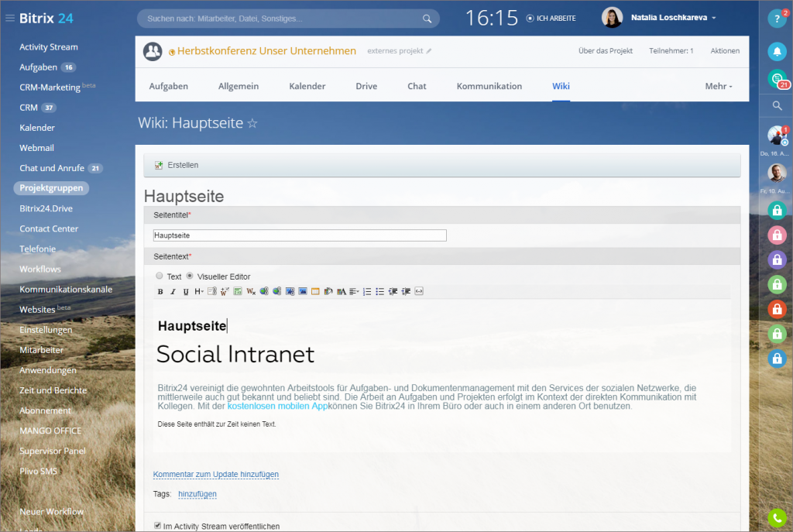This screenshot has width=793, height=532.
Task: Mark Wiki Hauptseite as favorite star
Action: (252, 123)
